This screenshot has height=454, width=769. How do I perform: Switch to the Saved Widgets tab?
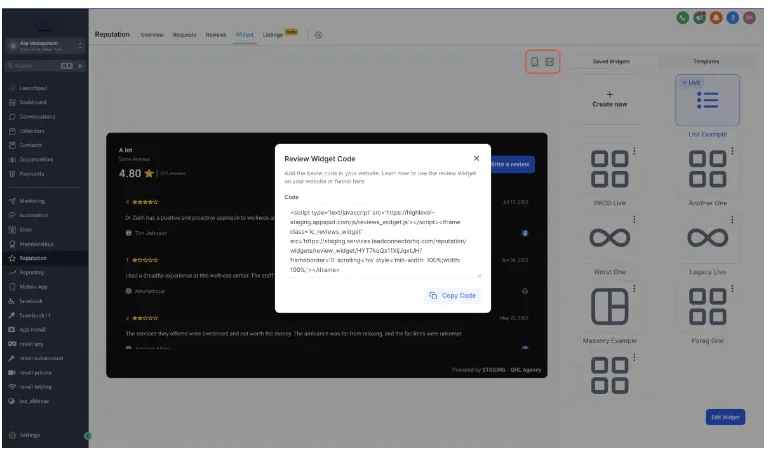tap(611, 61)
